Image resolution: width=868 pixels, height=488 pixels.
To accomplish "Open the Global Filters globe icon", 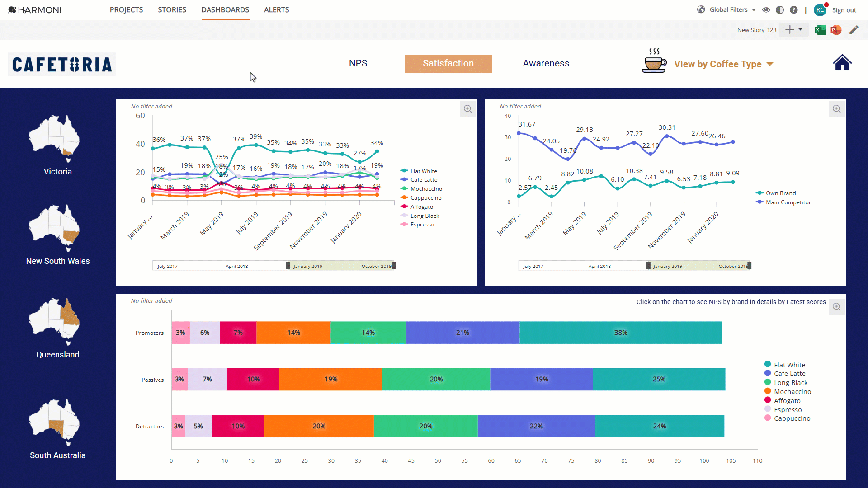I will [x=701, y=9].
